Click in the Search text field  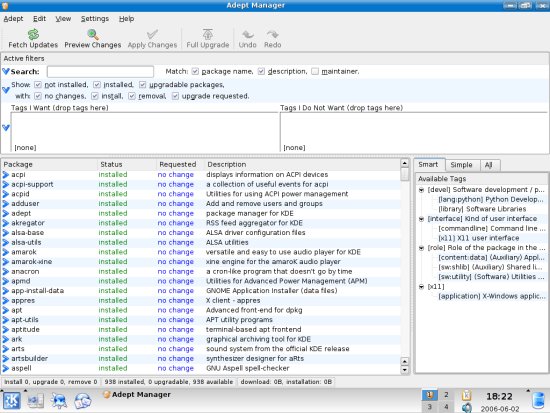click(x=100, y=72)
